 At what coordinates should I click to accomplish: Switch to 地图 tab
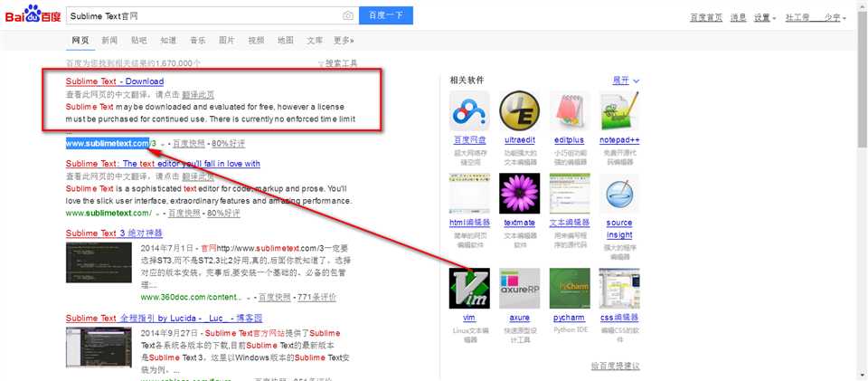pyautogui.click(x=286, y=41)
